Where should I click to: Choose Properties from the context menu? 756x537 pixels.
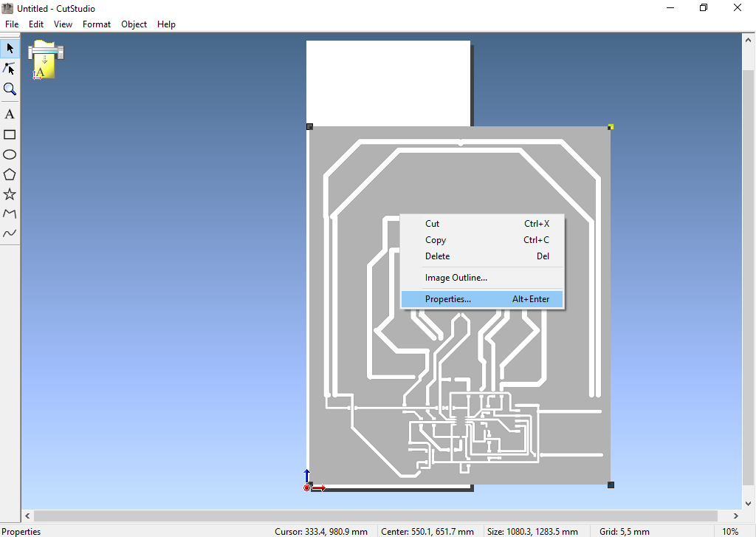482,299
